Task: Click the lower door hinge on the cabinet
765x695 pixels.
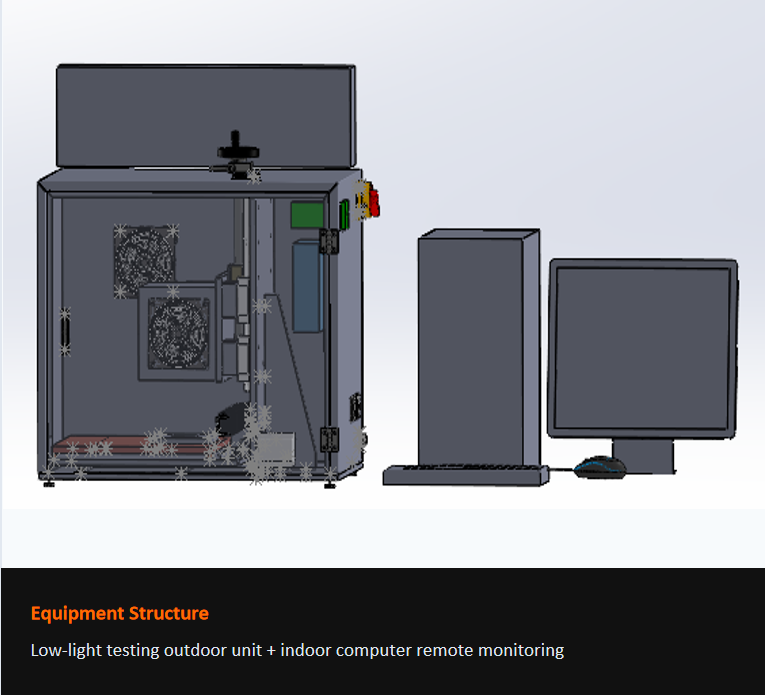Action: point(329,438)
